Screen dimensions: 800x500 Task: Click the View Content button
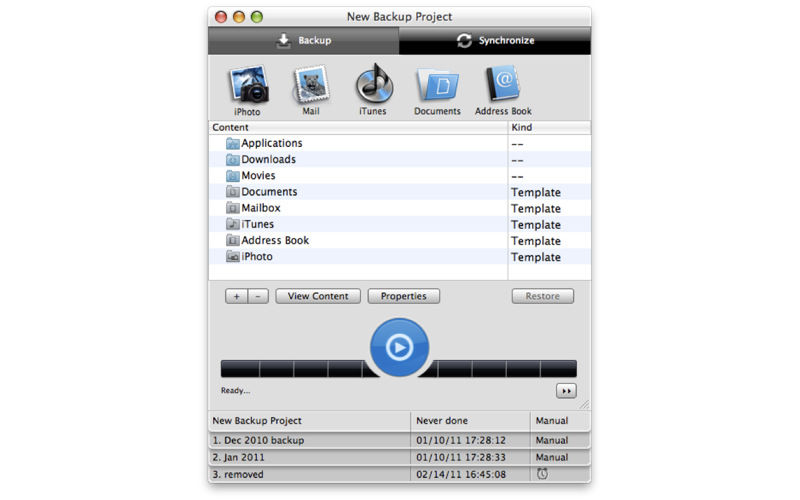click(318, 296)
